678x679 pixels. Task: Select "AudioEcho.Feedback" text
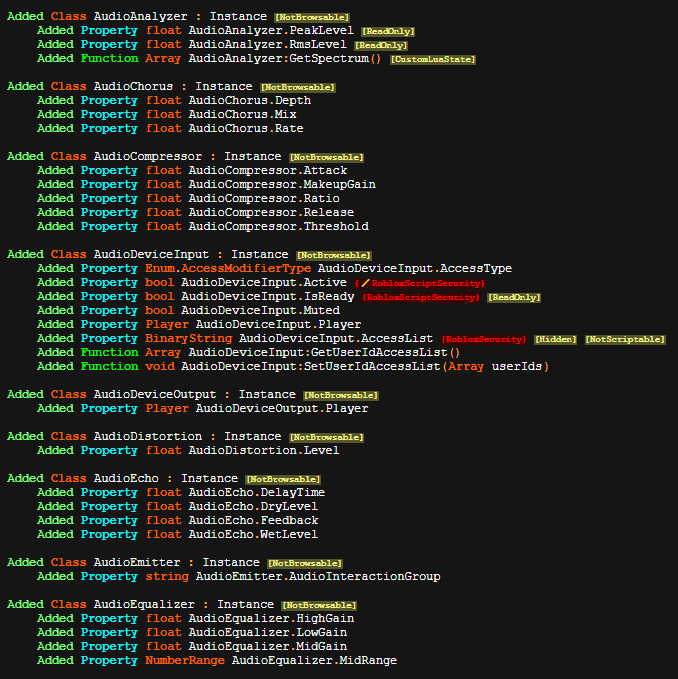click(253, 520)
